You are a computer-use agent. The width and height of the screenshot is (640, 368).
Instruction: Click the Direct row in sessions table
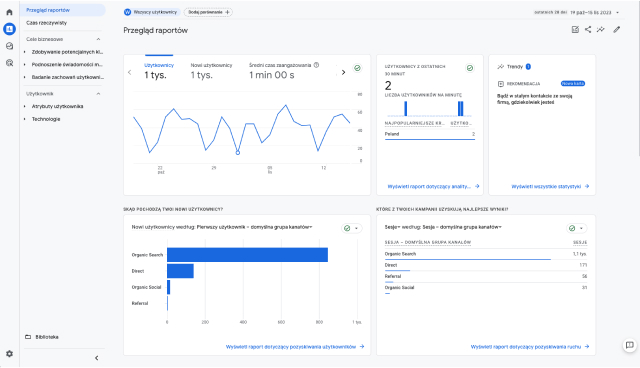[486, 266]
